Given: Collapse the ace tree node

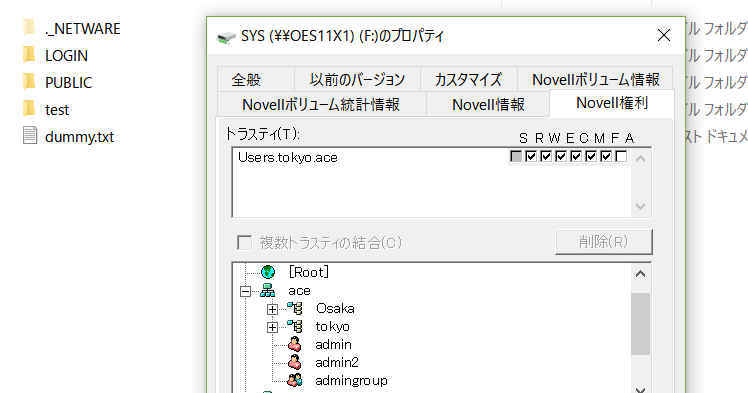Looking at the screenshot, I should point(245,291).
